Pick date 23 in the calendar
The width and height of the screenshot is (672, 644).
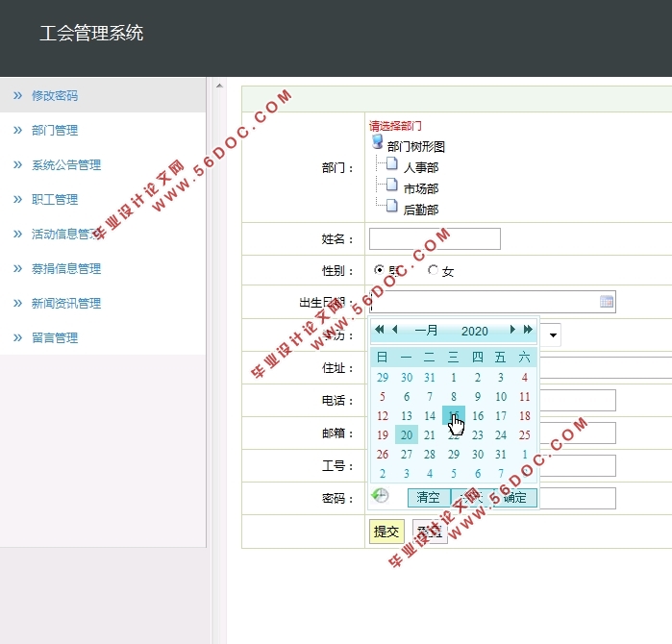click(x=478, y=434)
